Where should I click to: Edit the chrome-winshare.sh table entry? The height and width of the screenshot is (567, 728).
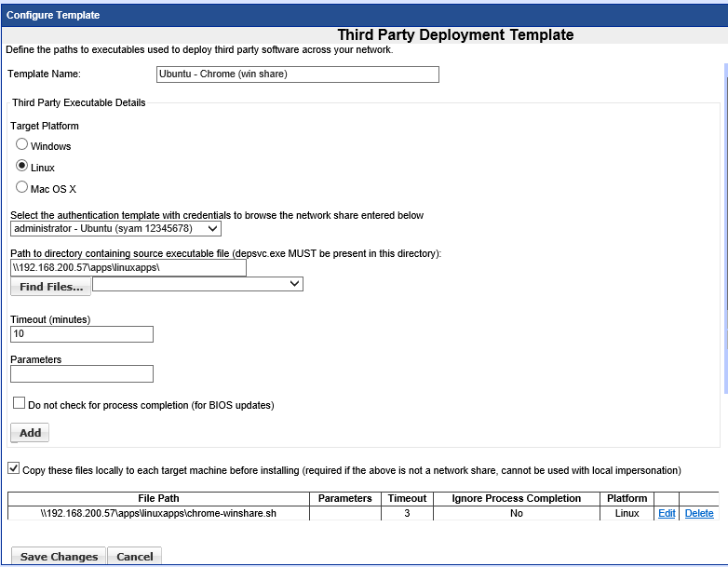point(667,513)
